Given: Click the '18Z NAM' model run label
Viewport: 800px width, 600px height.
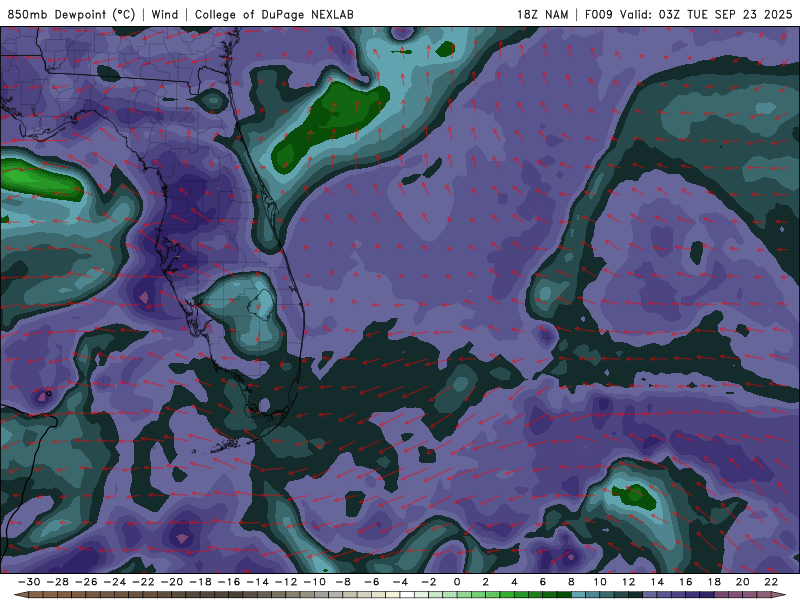Looking at the screenshot, I should tap(542, 15).
